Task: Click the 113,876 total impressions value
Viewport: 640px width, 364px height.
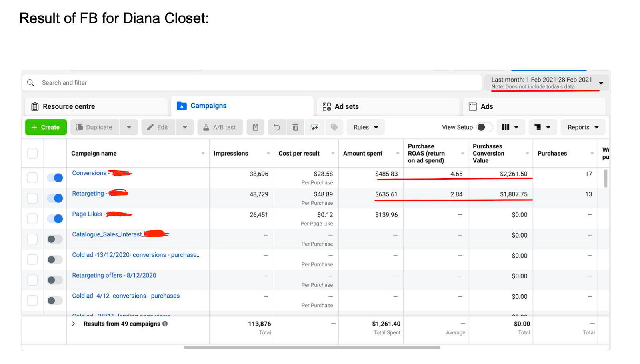Action: [x=260, y=324]
